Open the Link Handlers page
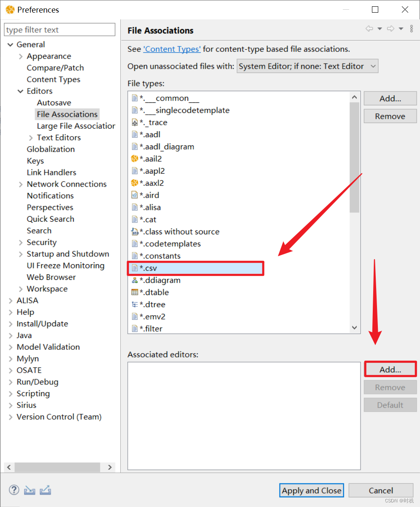The image size is (420, 507). coord(51,172)
